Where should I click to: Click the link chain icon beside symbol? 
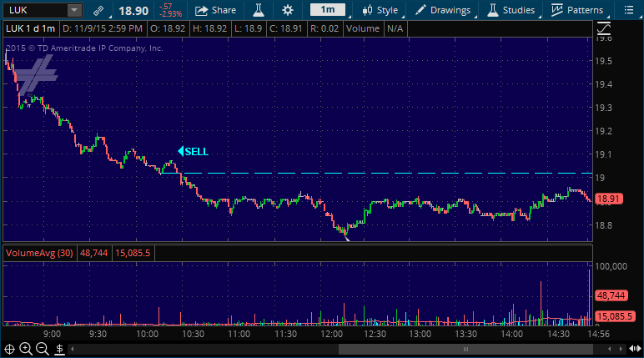click(98, 10)
